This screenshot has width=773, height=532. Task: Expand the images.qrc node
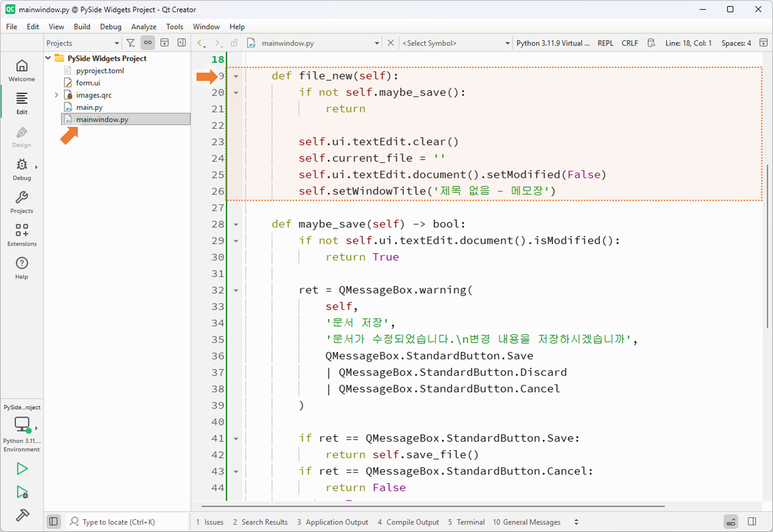[x=56, y=95]
